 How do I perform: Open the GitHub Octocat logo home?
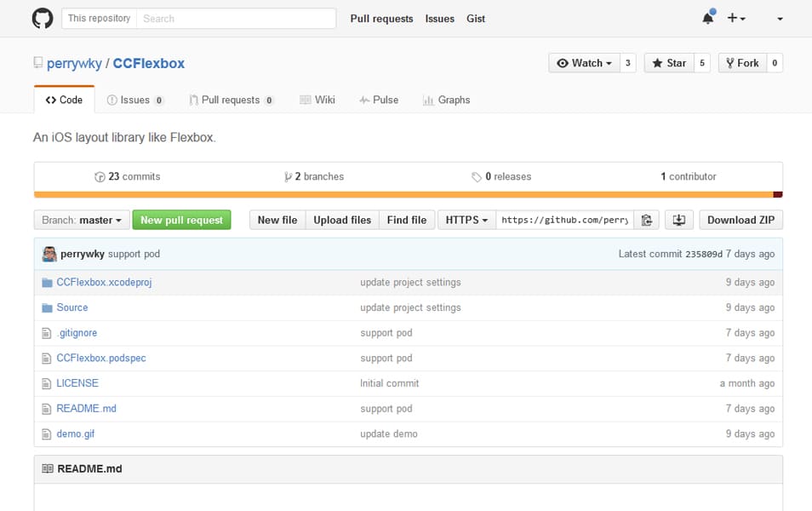tap(43, 19)
